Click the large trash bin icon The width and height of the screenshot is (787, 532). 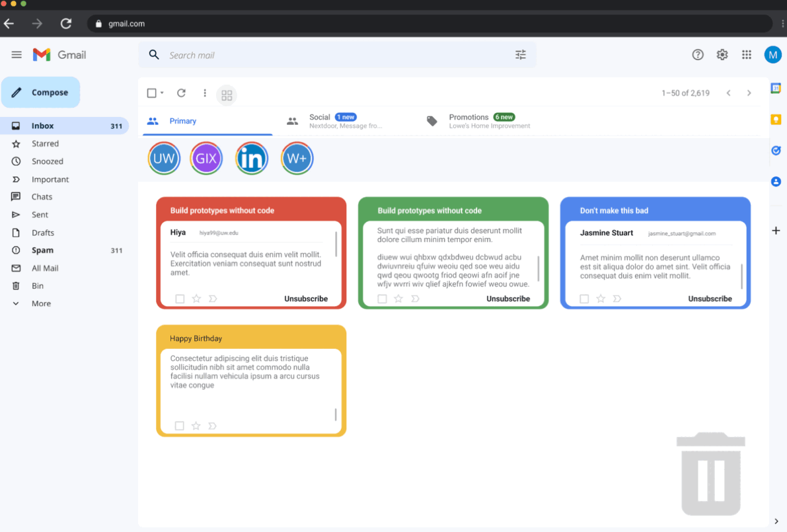pyautogui.click(x=710, y=474)
